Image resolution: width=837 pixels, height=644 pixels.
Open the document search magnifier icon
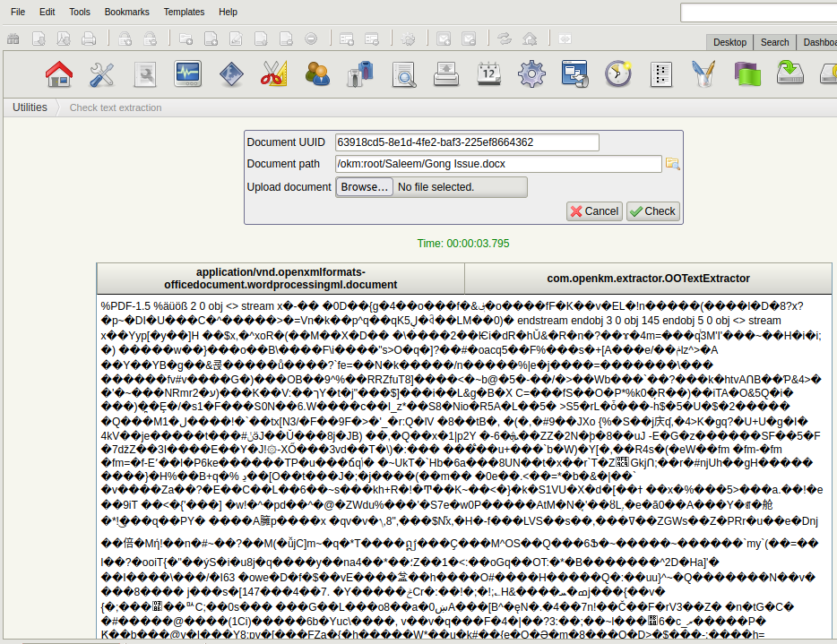402,74
